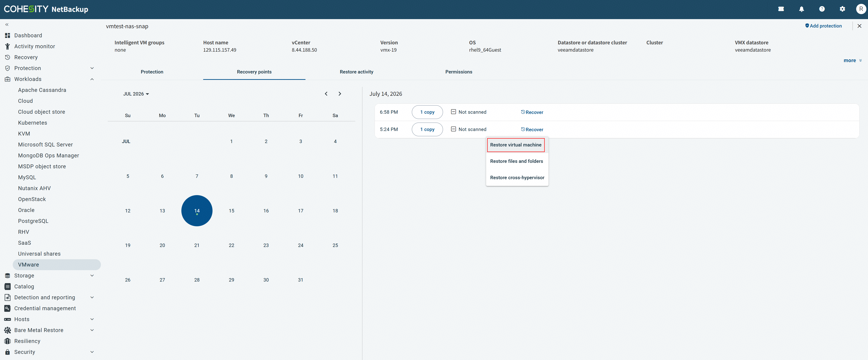Open the help question mark icon
868x360 pixels.
tap(822, 9)
